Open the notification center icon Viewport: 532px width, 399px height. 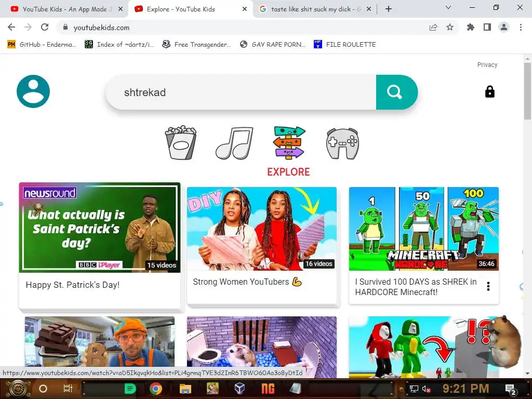point(510,390)
